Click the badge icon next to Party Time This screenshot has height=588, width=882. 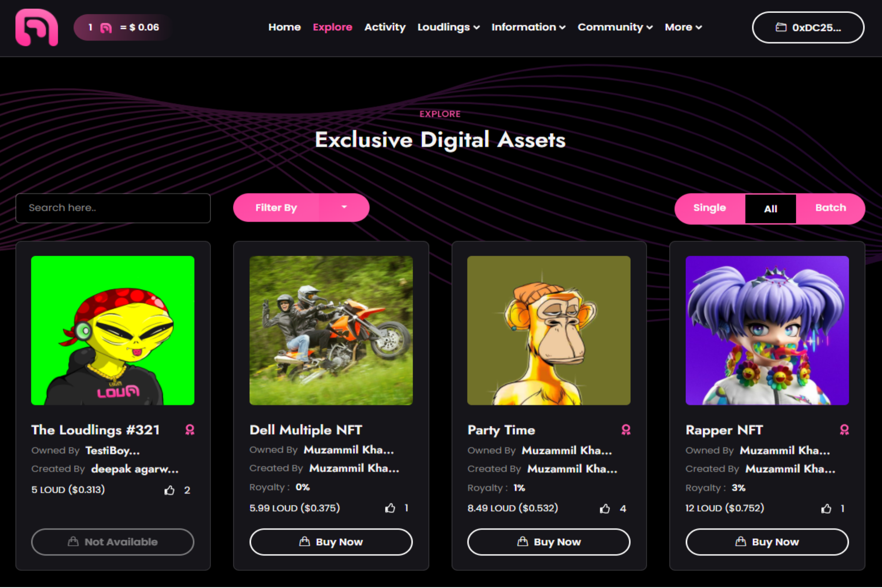click(626, 430)
